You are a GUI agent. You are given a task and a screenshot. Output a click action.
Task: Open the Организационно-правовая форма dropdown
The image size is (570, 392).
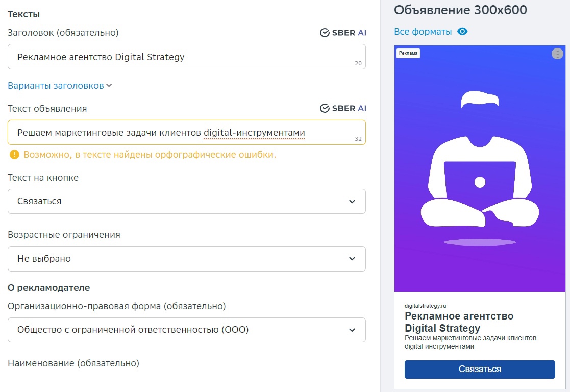(x=186, y=330)
